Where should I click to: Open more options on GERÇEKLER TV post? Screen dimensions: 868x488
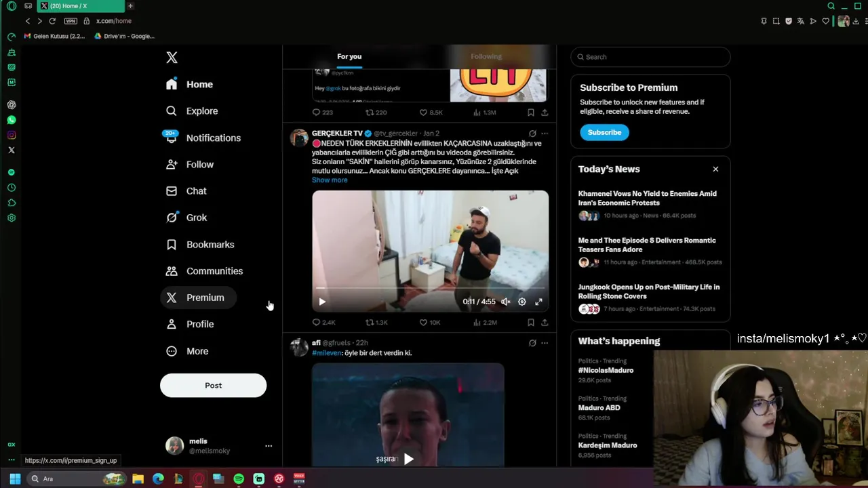(545, 134)
